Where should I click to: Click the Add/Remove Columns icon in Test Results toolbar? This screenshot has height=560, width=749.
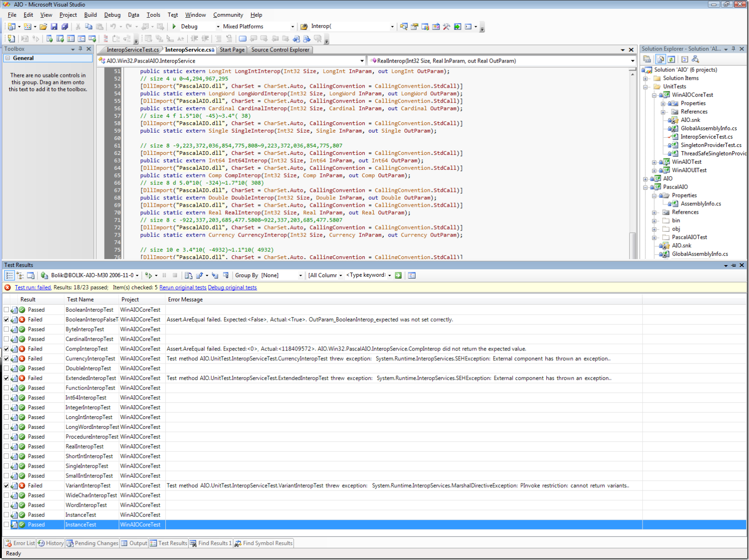(x=412, y=275)
